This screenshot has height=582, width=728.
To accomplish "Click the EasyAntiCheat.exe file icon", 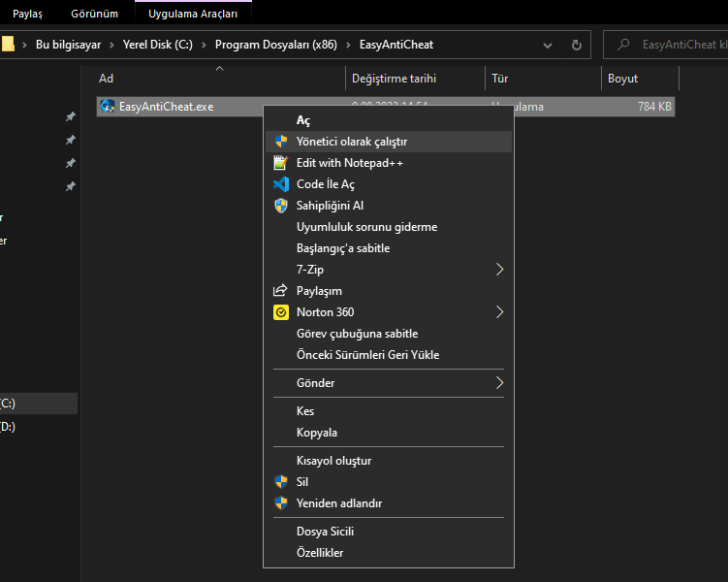I will click(x=108, y=107).
